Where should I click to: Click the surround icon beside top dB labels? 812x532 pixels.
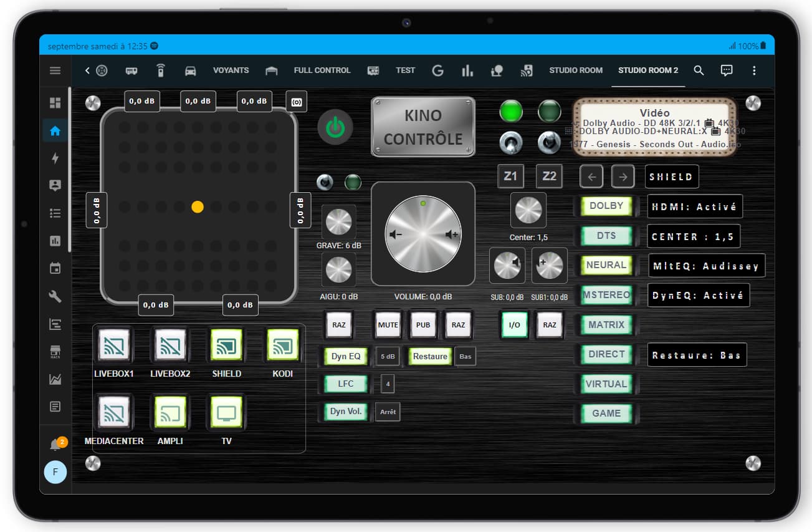pos(297,101)
